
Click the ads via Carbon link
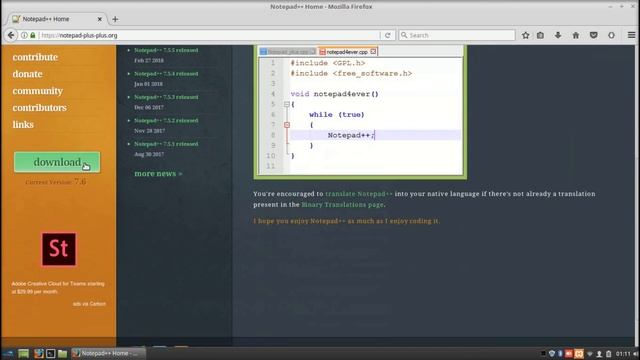(89, 304)
